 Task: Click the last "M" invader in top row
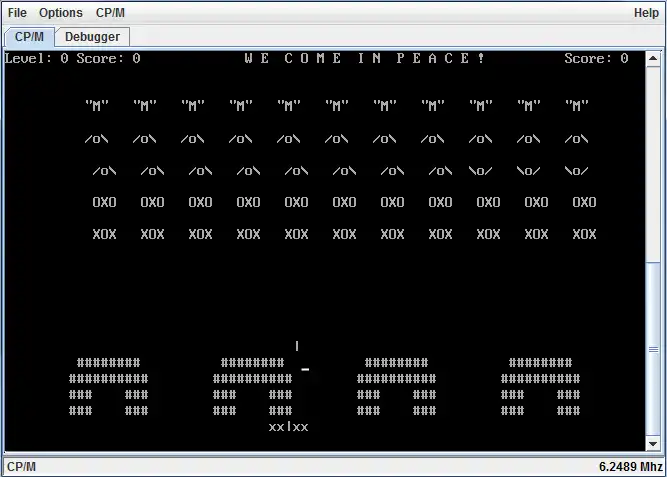[577, 106]
